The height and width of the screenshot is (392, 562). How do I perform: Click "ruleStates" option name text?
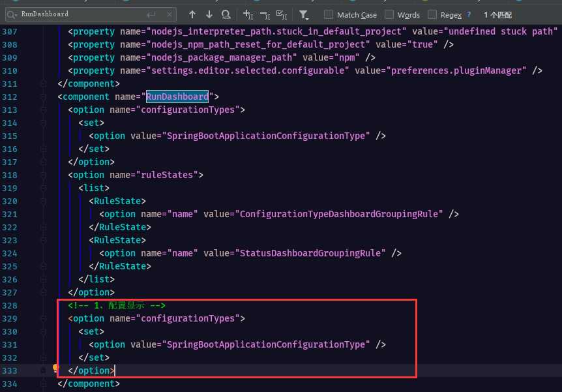coord(167,175)
